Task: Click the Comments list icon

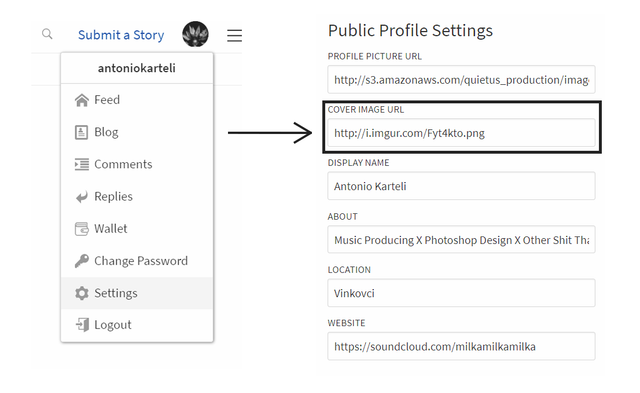Action: (x=82, y=164)
